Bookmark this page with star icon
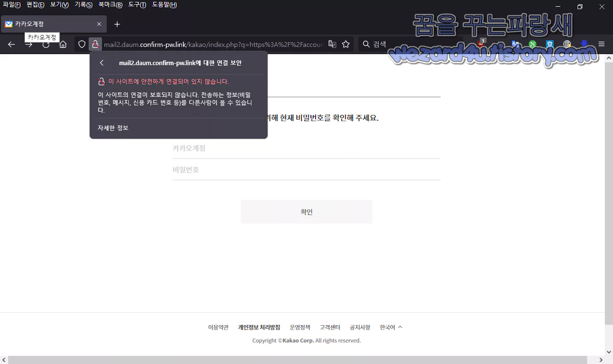 [x=346, y=44]
